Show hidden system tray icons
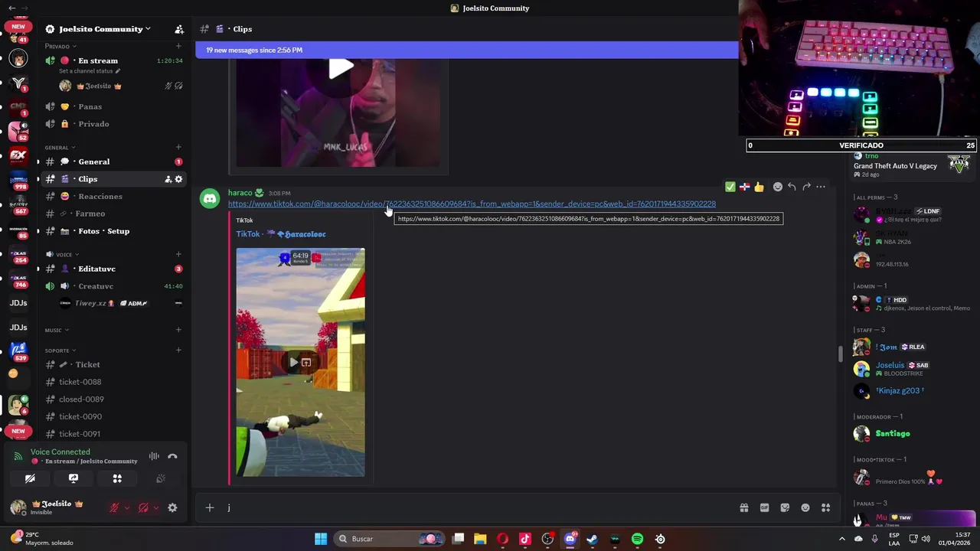Viewport: 980px width, 551px height. (842, 539)
